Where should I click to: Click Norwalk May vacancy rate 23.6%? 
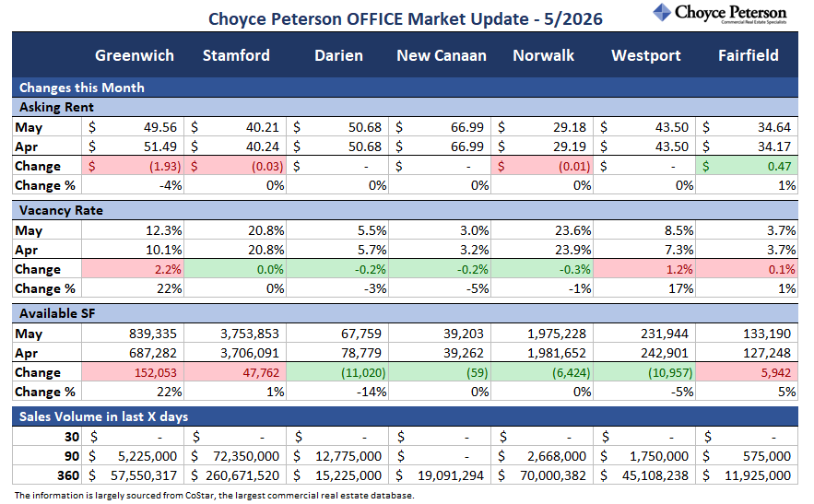pos(573,231)
